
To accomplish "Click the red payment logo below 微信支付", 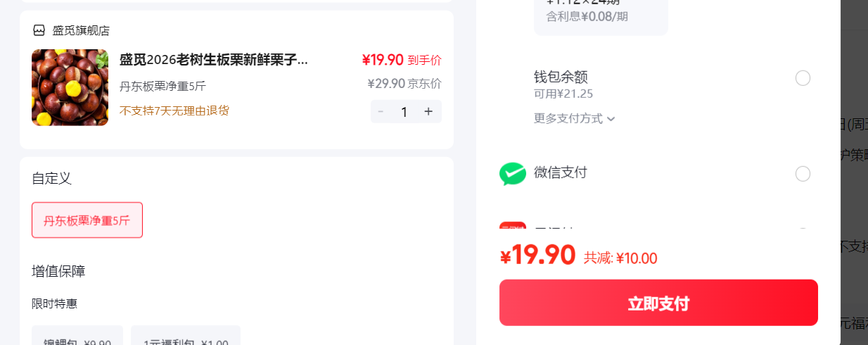I will click(x=513, y=226).
